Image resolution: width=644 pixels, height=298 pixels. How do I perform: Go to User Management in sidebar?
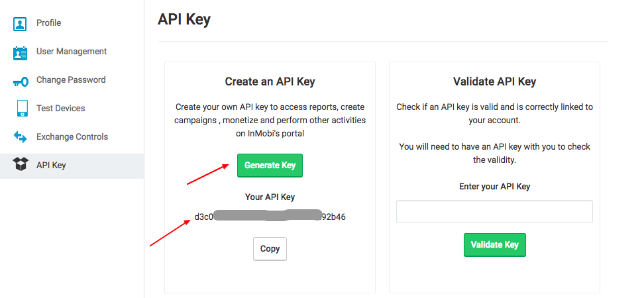click(72, 51)
